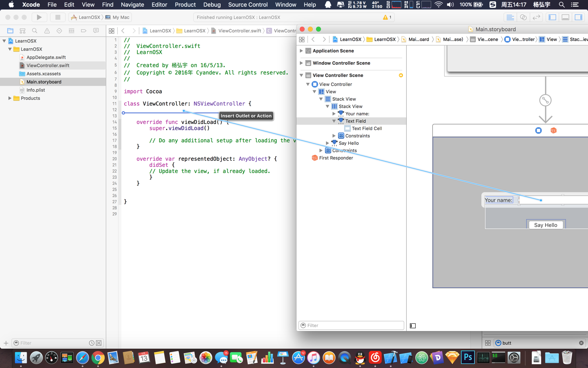Viewport: 588px width, 368px height.
Task: Select AppDelegate.swift in project navigator
Action: tap(46, 57)
